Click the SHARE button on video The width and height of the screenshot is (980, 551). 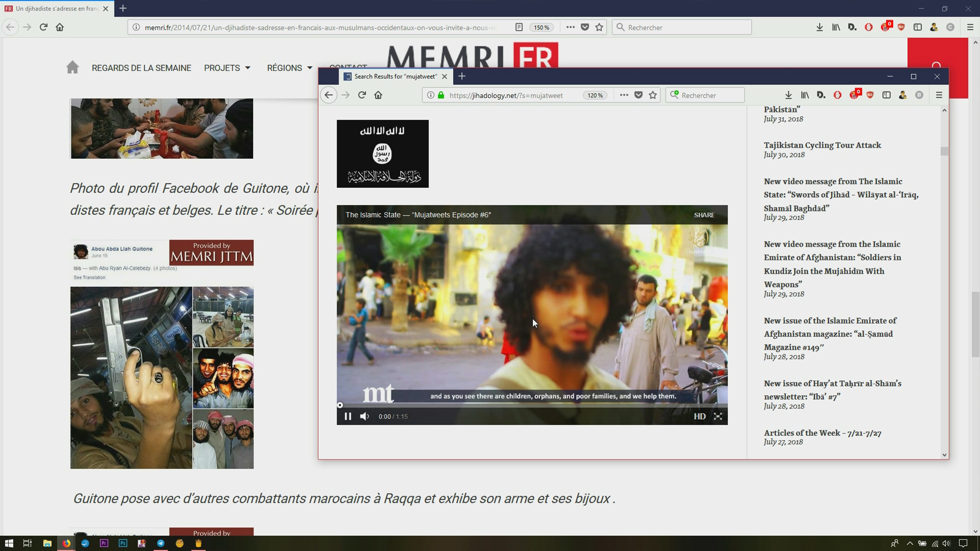coord(704,215)
